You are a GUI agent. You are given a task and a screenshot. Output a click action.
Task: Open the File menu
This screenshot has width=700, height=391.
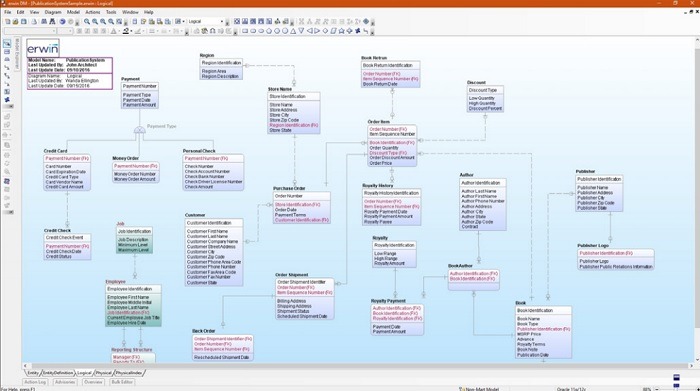[8, 12]
